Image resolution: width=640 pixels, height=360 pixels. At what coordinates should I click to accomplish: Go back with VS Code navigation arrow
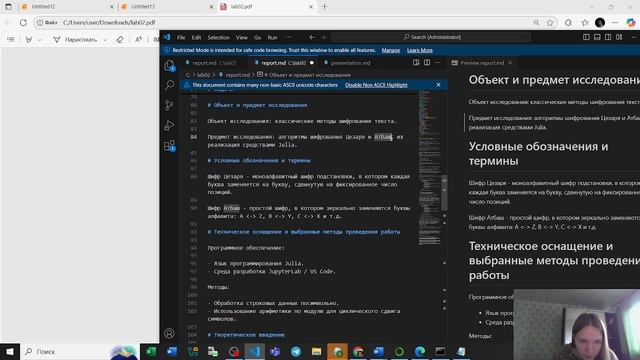[312, 37]
